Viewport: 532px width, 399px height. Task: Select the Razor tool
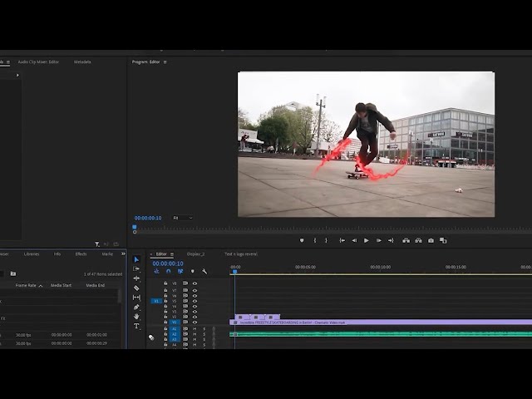tap(136, 288)
